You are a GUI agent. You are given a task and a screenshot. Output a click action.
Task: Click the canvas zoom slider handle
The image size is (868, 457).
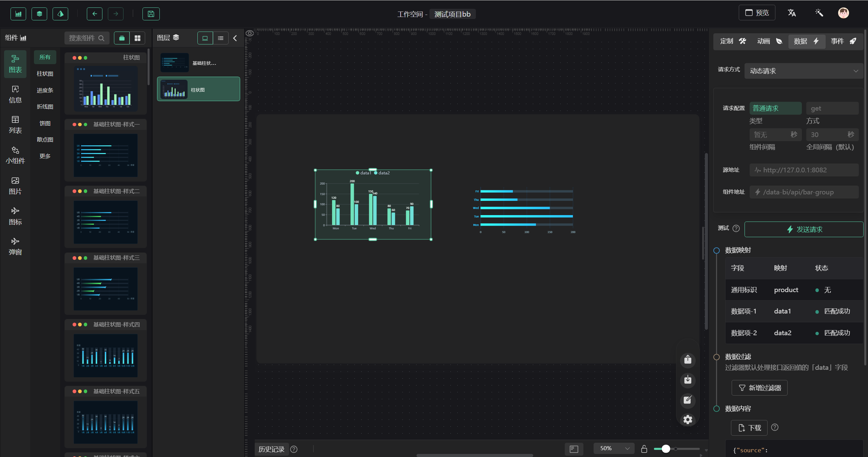(x=666, y=449)
